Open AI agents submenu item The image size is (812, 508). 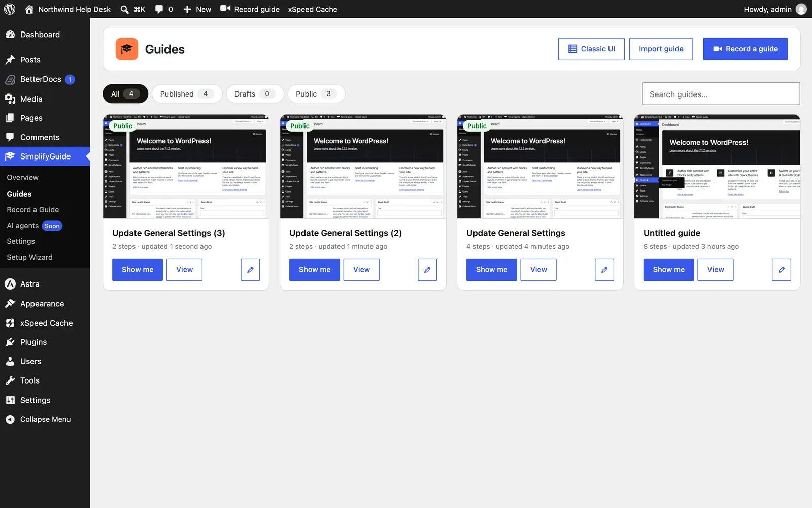coord(34,226)
